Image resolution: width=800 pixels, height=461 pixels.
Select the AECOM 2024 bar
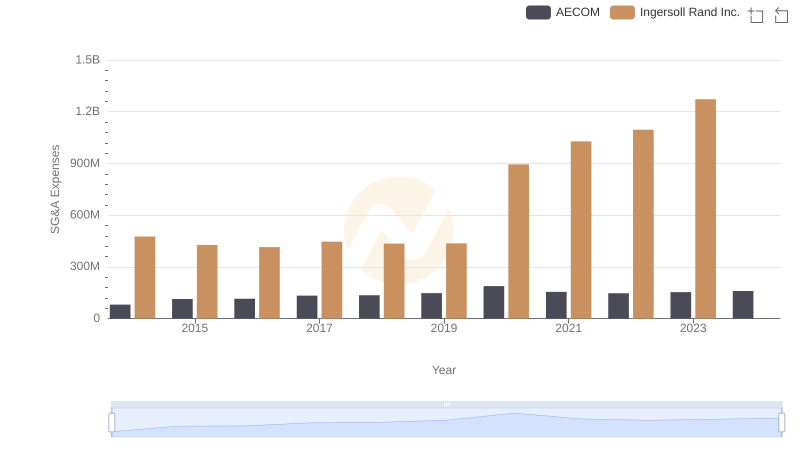[x=743, y=305]
